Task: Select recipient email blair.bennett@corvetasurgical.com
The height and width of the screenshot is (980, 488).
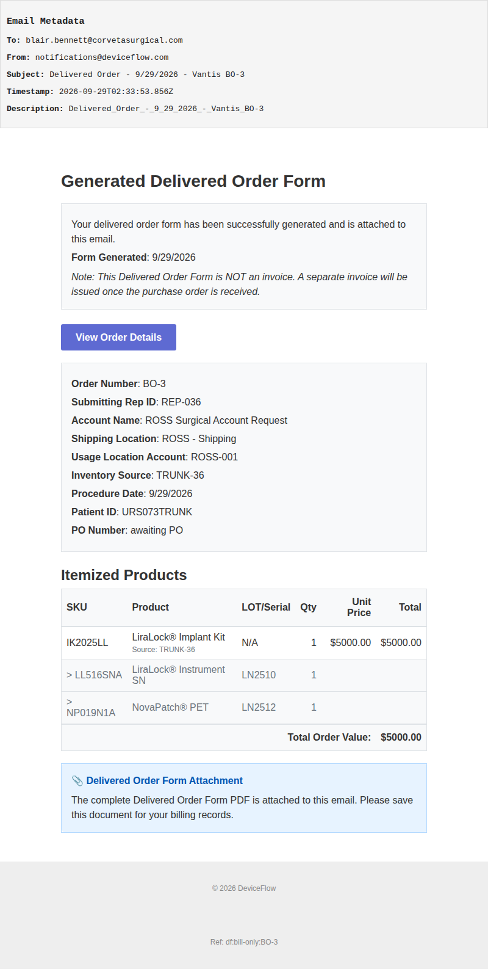Action: point(104,40)
